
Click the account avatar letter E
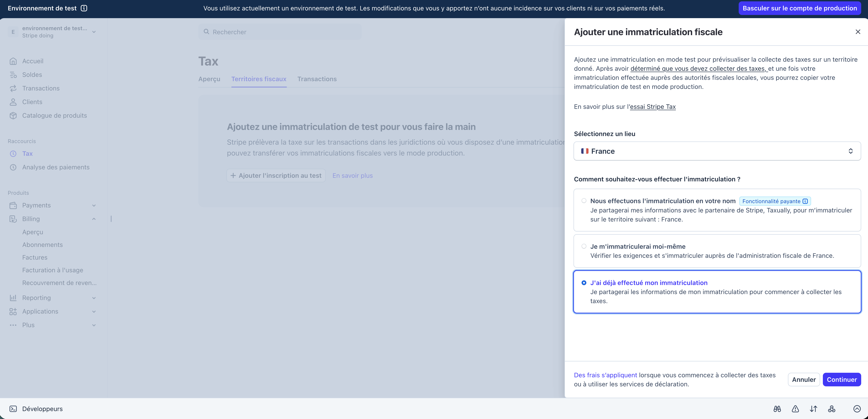point(13,32)
